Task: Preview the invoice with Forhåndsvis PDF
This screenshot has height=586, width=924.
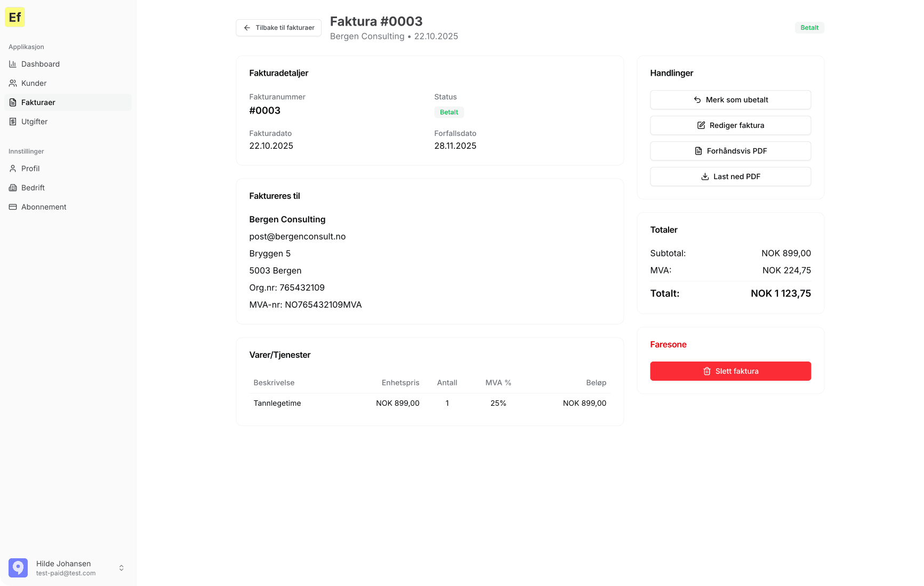Action: [x=730, y=151]
